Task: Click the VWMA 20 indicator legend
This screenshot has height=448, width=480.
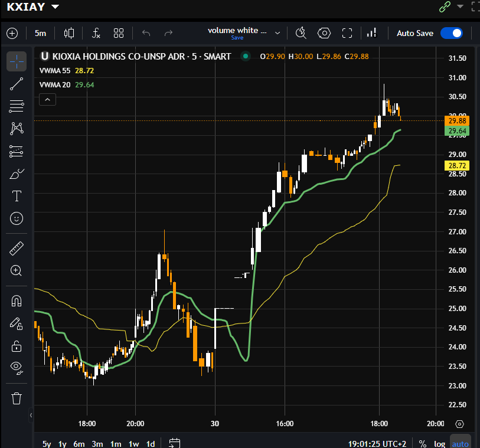Action: pos(67,85)
